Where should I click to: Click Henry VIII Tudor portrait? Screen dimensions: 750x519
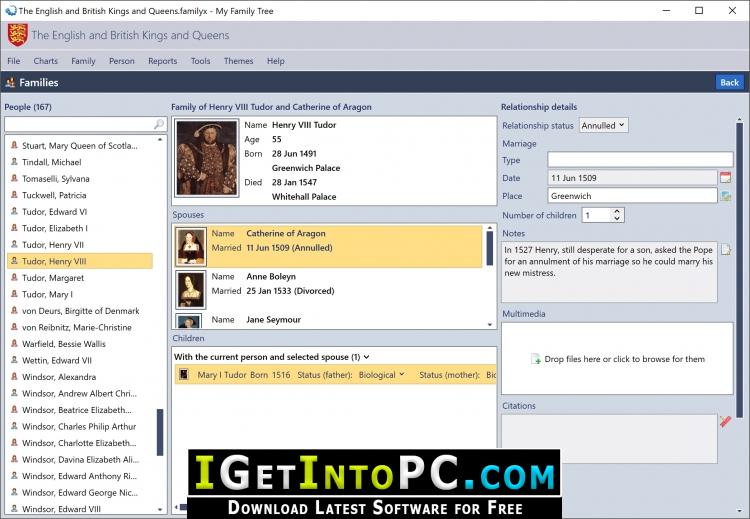(207, 158)
